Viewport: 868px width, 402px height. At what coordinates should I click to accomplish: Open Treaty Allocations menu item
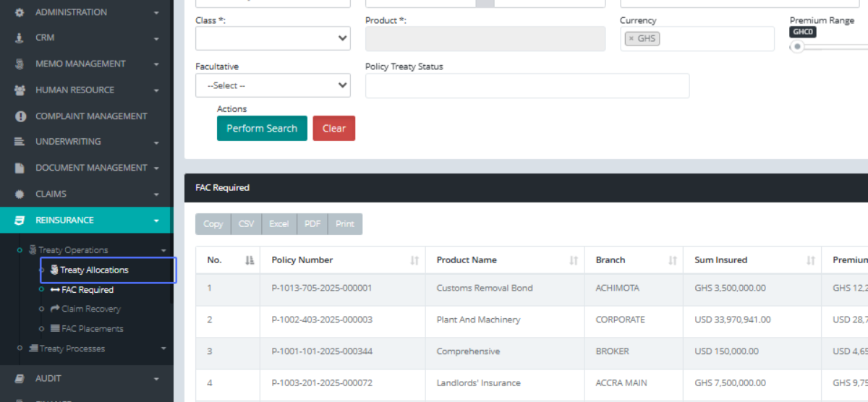[x=94, y=270]
